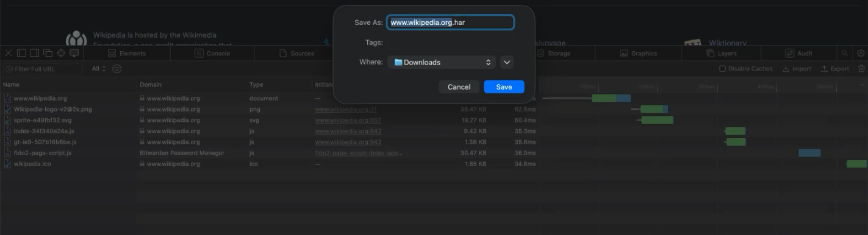Click waterfall bar for fido2-page-script.js
868x235 pixels.
point(809,153)
